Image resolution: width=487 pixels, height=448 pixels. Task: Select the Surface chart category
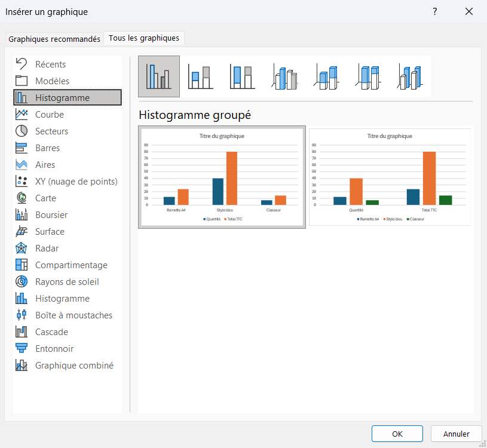pyautogui.click(x=68, y=232)
